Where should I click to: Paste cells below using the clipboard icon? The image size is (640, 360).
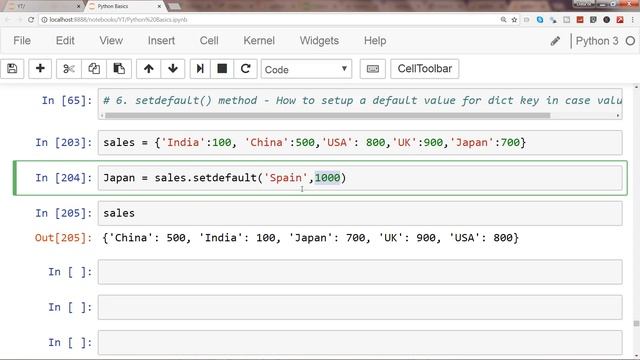pos(119,69)
